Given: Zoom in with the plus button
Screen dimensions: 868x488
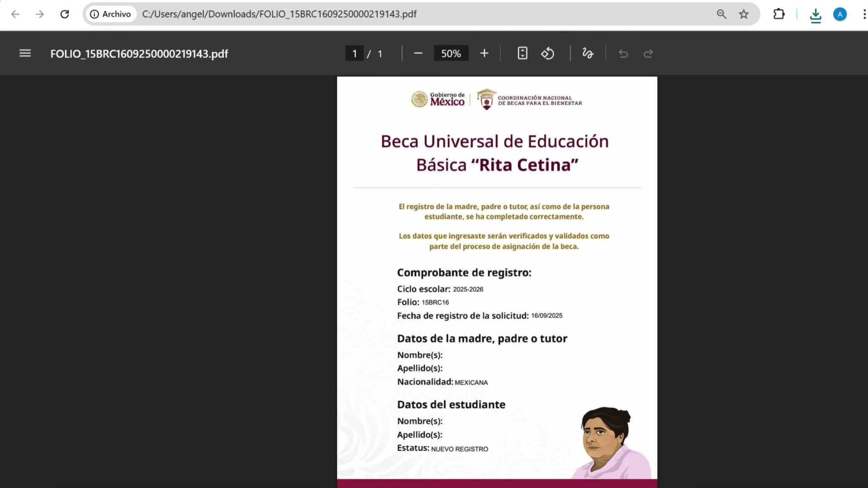Looking at the screenshot, I should 484,53.
